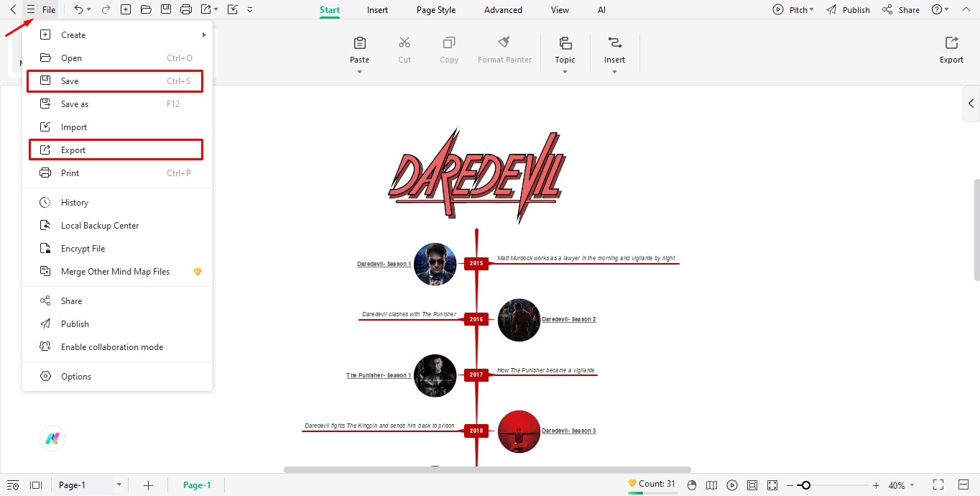Open History from the File menu
This screenshot has width=980, height=496.
coord(117,202)
